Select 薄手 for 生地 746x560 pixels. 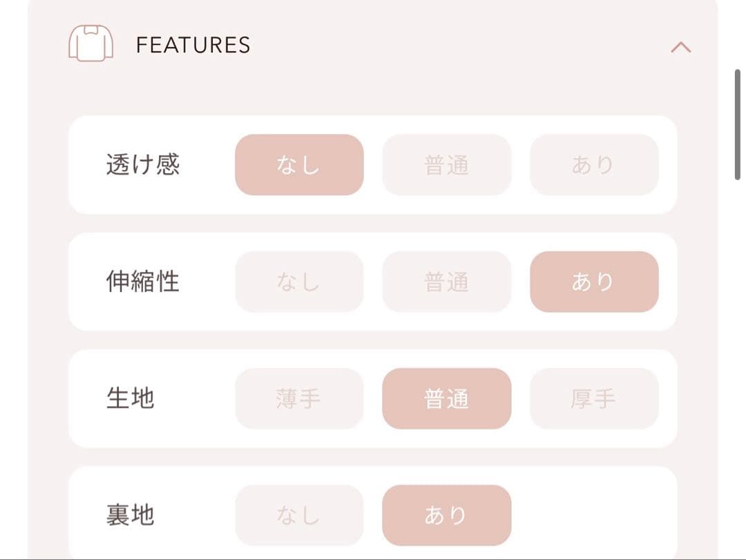pyautogui.click(x=299, y=398)
